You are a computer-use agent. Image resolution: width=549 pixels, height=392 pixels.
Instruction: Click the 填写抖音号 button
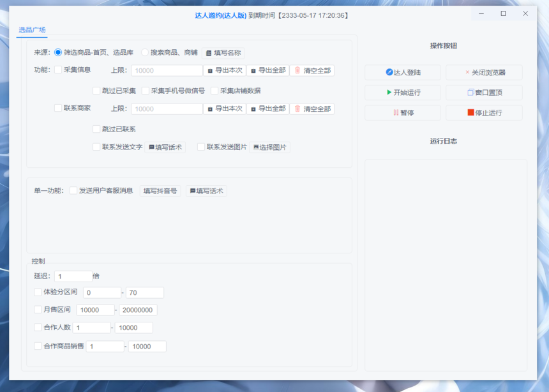(160, 191)
